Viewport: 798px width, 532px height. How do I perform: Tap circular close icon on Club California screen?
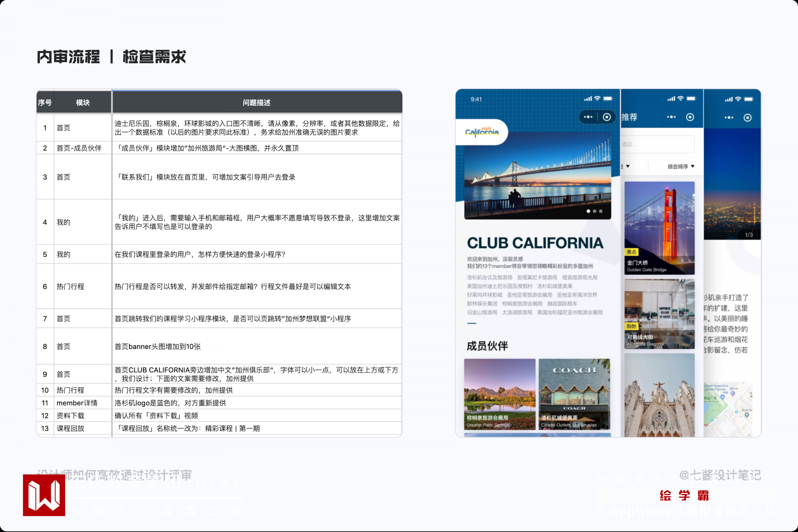tap(606, 117)
